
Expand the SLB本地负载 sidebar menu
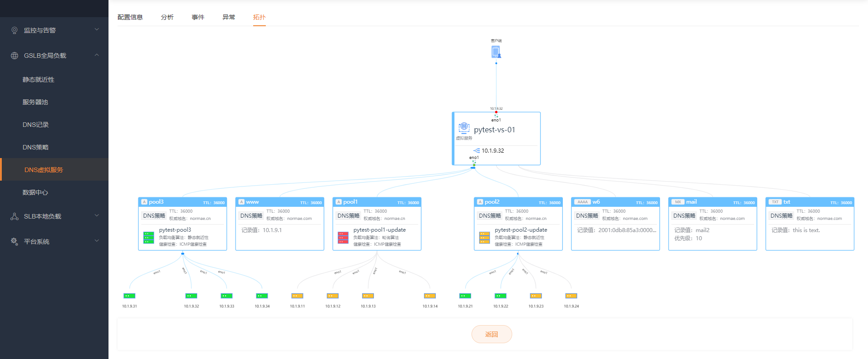click(54, 216)
